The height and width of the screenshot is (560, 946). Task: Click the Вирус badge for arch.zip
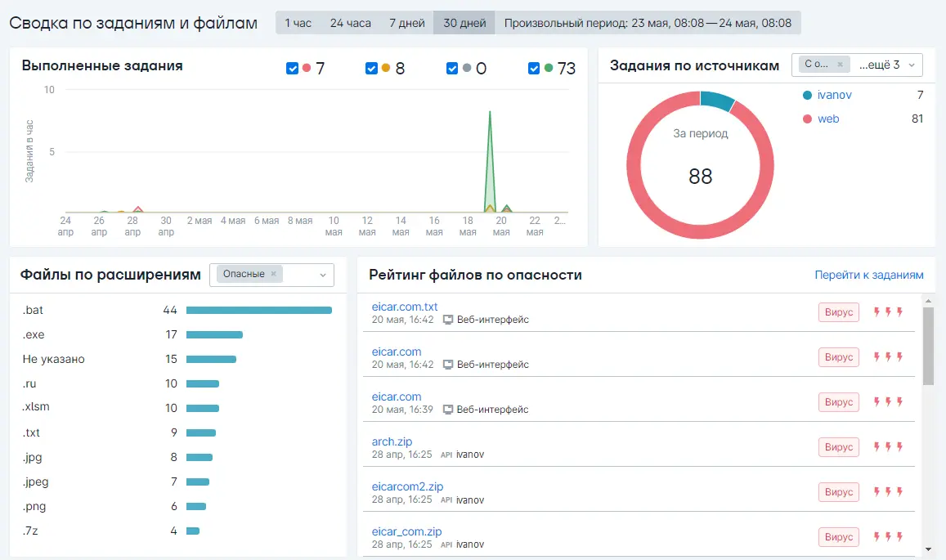tap(838, 446)
